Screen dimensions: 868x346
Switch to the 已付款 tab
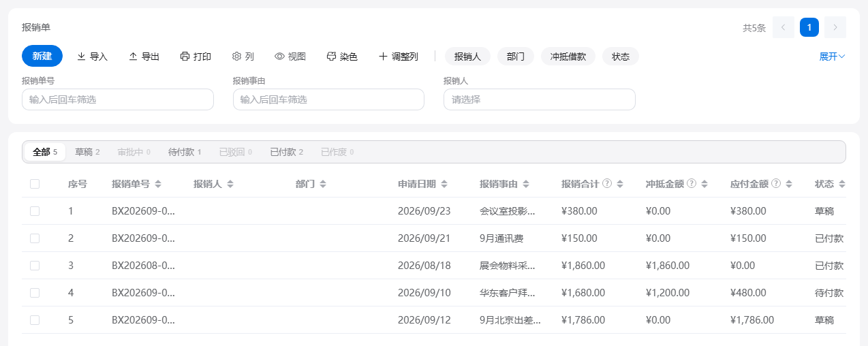286,152
